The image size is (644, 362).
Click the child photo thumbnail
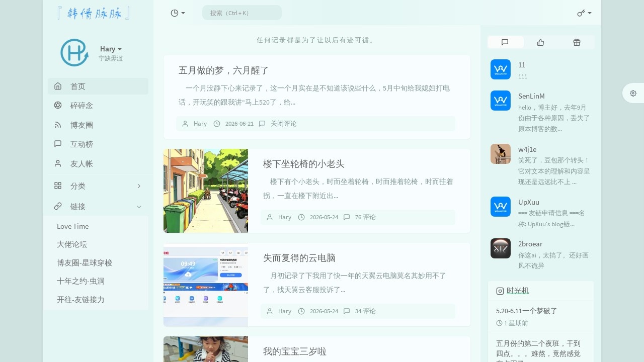[x=206, y=349]
